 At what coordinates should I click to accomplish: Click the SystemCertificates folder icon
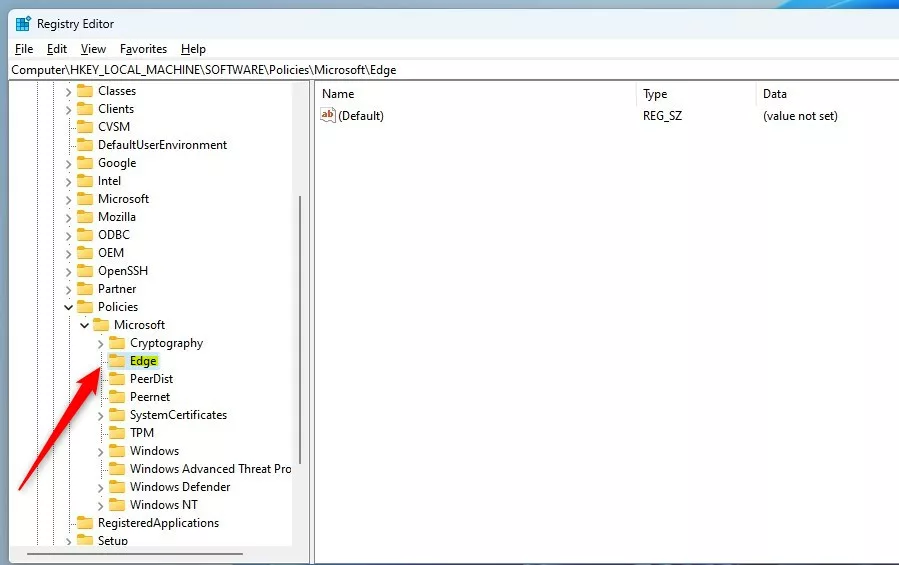pos(117,415)
